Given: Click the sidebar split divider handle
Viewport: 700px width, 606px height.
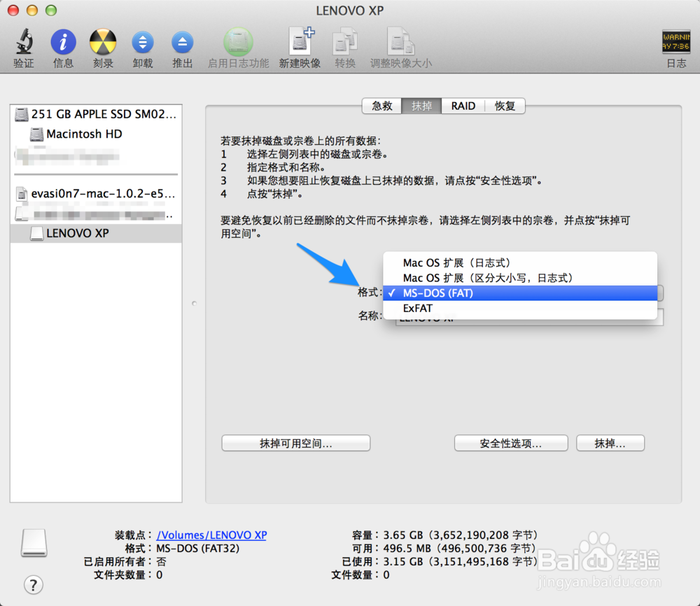Looking at the screenshot, I should click(194, 304).
